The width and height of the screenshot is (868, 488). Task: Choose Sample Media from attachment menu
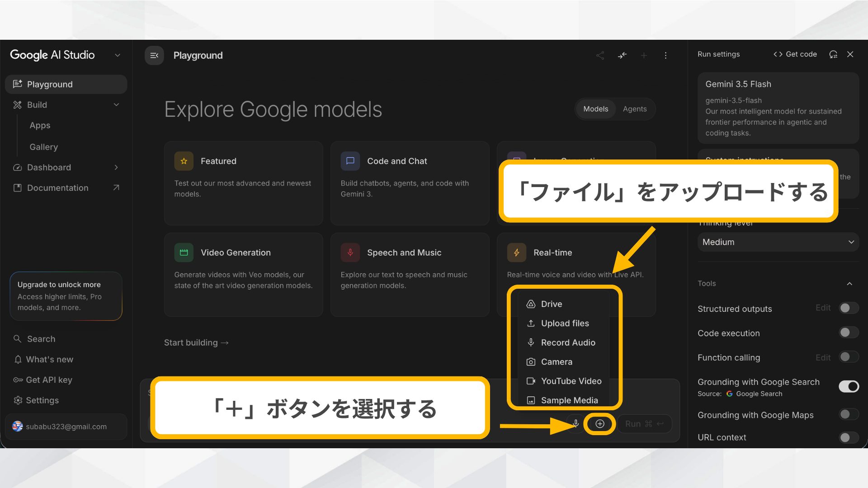pos(563,400)
